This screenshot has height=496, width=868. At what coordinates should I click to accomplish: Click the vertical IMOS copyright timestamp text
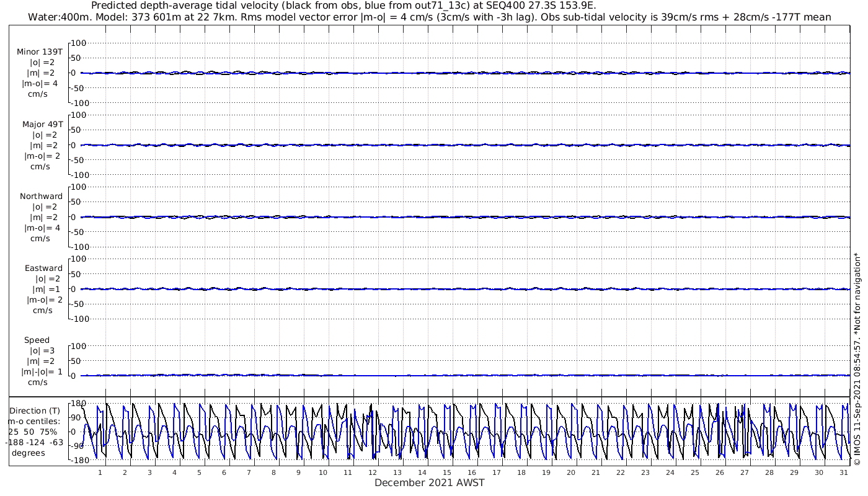857,359
